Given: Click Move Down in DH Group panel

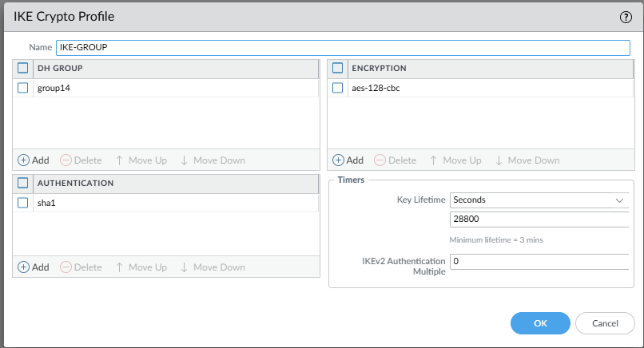Looking at the screenshot, I should [x=212, y=160].
